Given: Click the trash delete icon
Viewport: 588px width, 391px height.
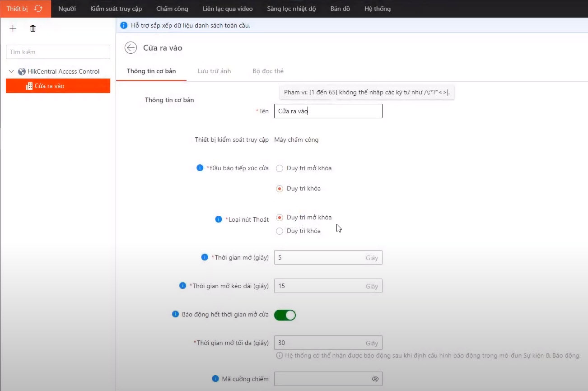Looking at the screenshot, I should pos(33,28).
